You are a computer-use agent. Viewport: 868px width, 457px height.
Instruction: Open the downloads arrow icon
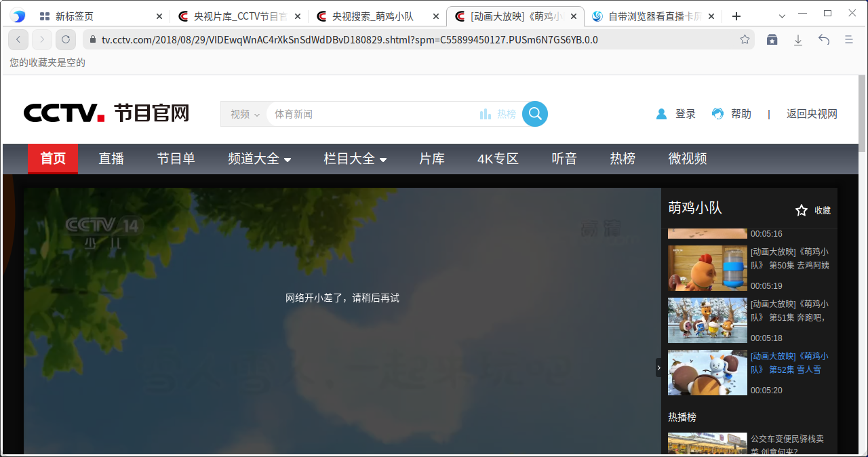pyautogui.click(x=798, y=40)
